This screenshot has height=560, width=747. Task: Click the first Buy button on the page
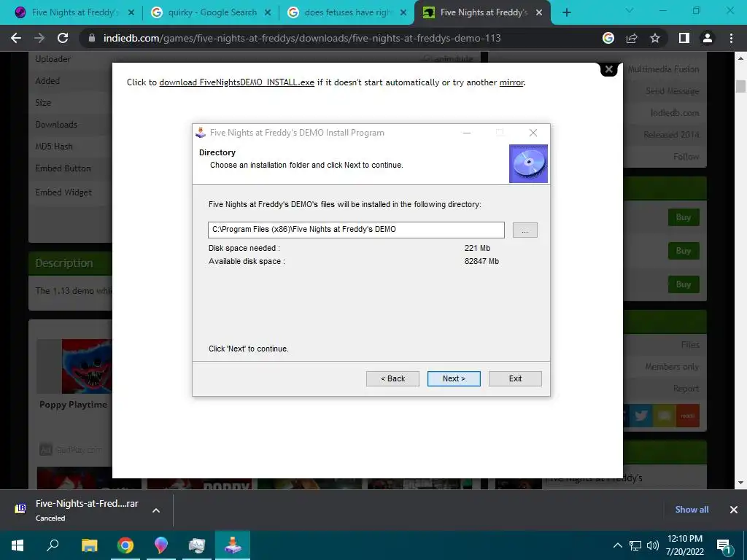(x=683, y=217)
